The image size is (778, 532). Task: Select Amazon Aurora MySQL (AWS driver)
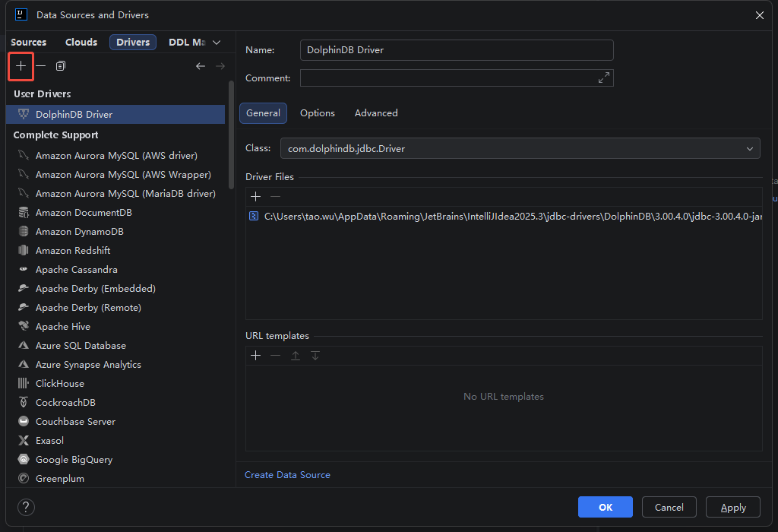(x=115, y=155)
